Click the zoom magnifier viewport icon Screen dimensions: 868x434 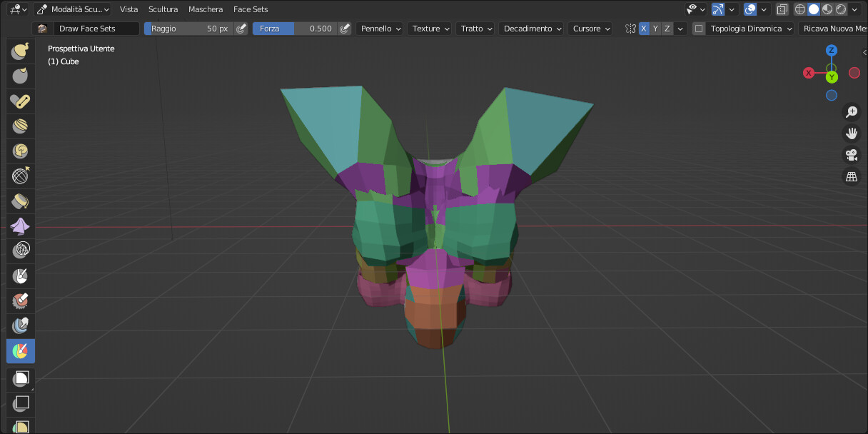pyautogui.click(x=852, y=111)
